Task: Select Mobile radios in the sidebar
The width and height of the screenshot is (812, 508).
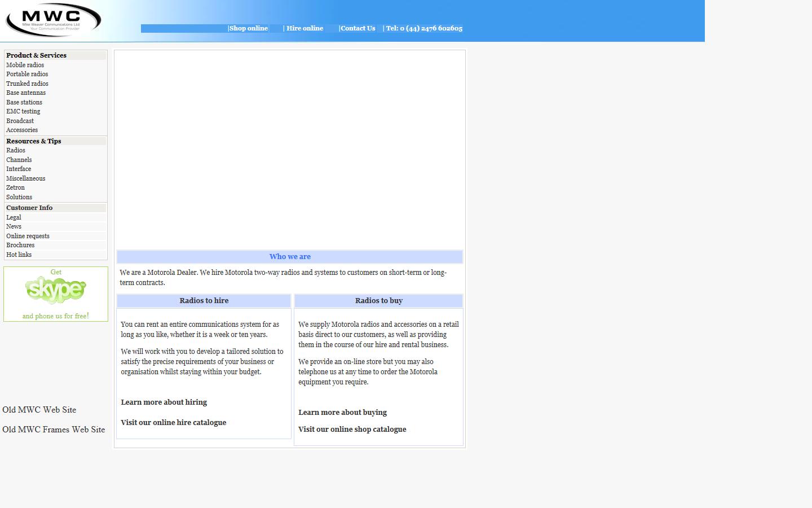Action: point(25,65)
